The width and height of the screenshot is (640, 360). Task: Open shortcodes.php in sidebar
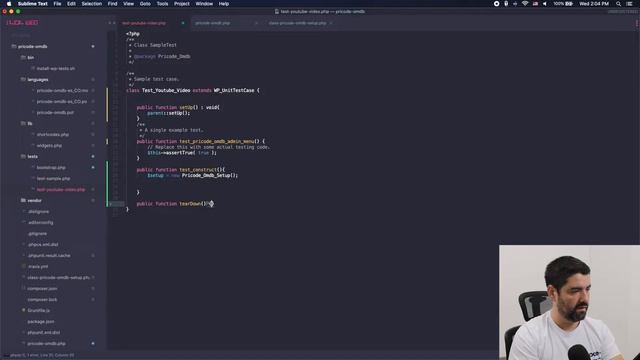click(x=53, y=134)
